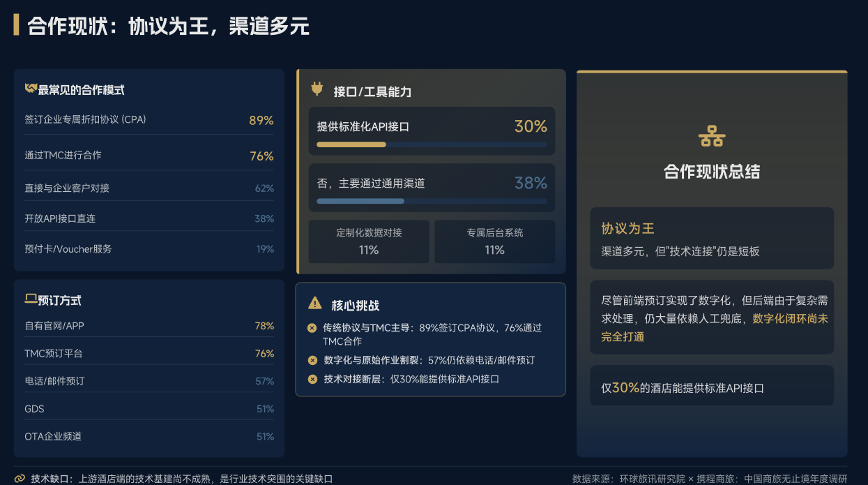Image resolution: width=868 pixels, height=485 pixels.
Task: Click the network icon above 合作现状总结
Action: pyautogui.click(x=712, y=135)
